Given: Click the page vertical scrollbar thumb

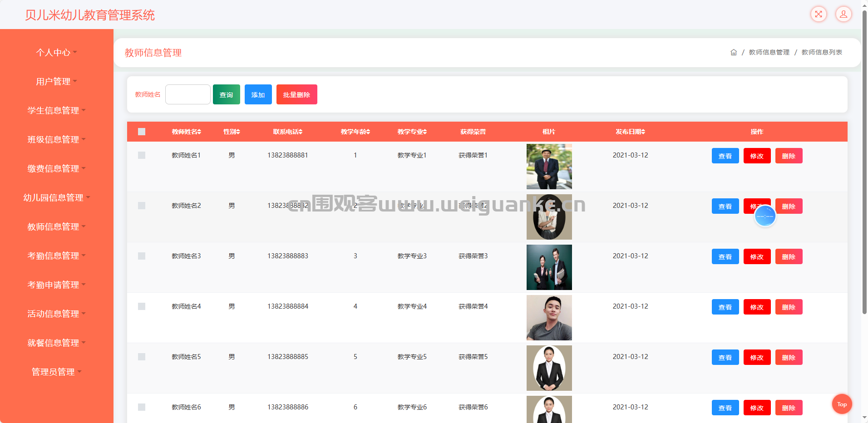Looking at the screenshot, I should [864, 163].
